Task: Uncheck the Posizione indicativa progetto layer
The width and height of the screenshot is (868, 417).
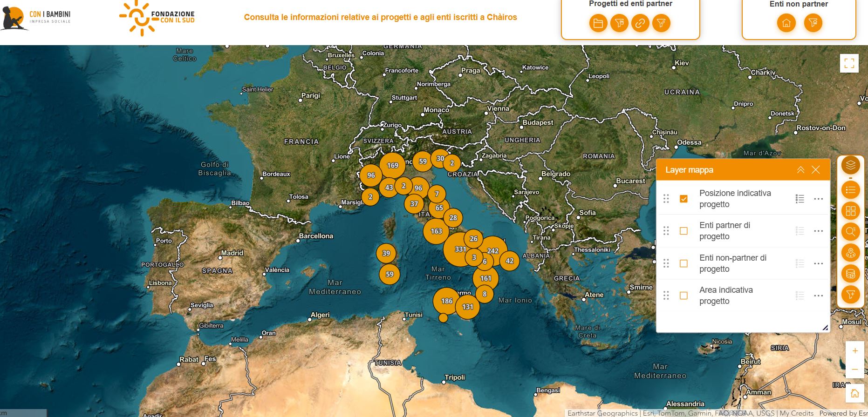Action: (683, 199)
